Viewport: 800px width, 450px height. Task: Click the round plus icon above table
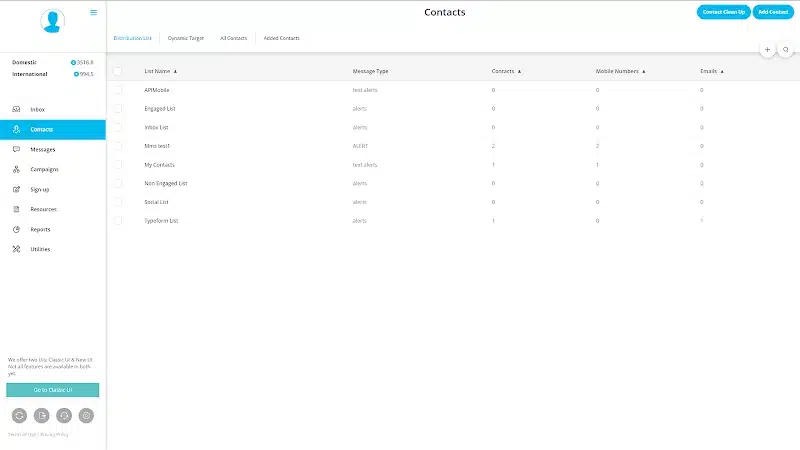pos(767,49)
